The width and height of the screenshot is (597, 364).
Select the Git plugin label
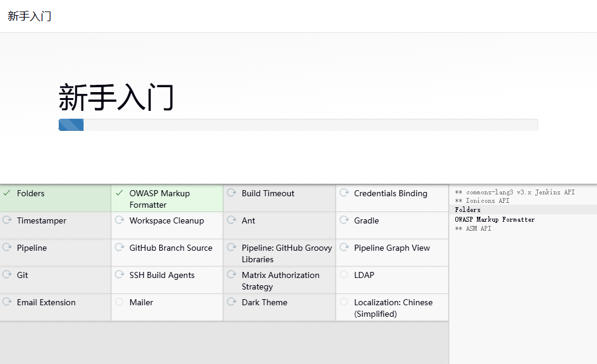coord(22,276)
